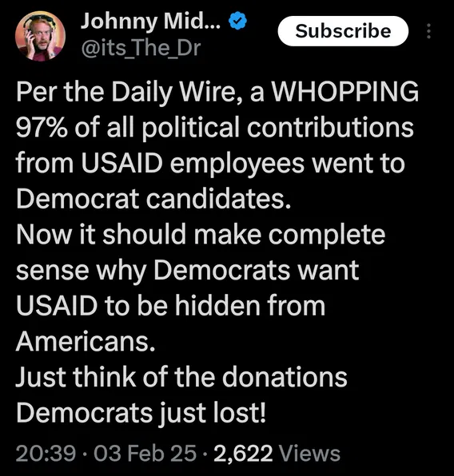This screenshot has height=476, width=454.
Task: Open the Johnny Mid... display name
Action: pyautogui.click(x=150, y=22)
